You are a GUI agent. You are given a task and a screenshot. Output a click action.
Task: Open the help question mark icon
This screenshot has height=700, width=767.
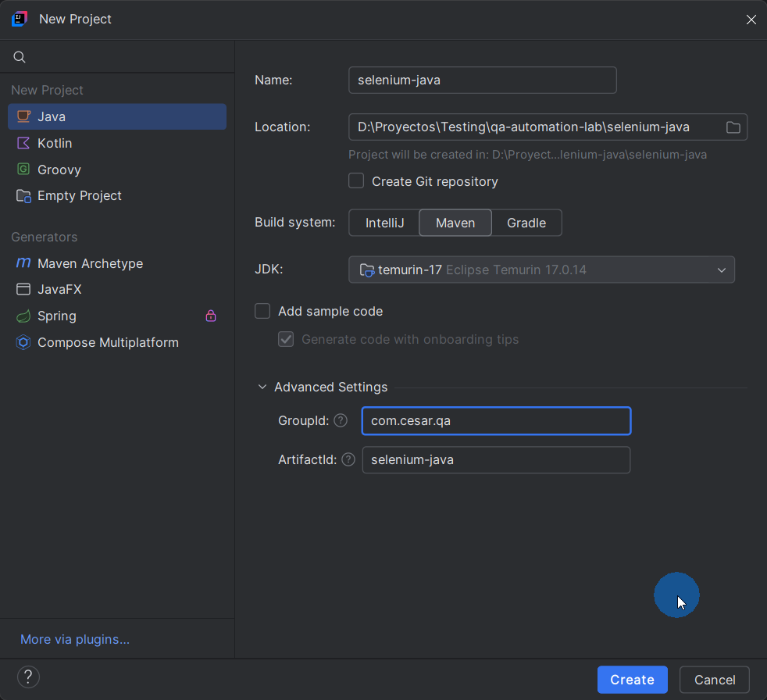click(x=28, y=677)
